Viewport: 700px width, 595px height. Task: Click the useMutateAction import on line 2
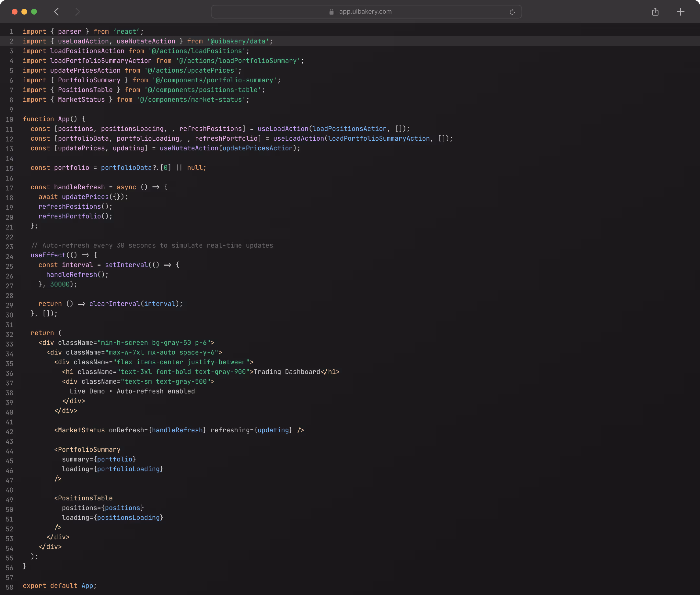coord(146,41)
